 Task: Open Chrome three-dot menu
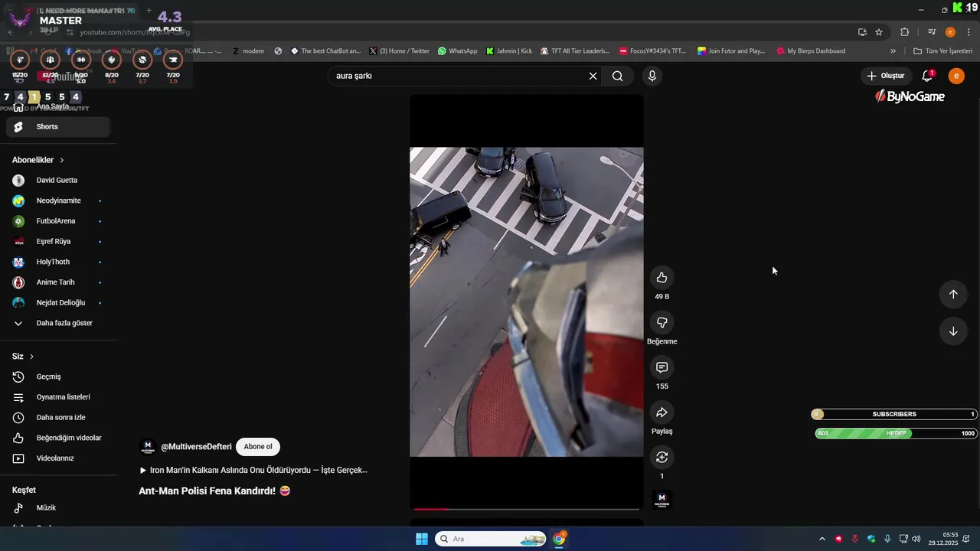(x=969, y=32)
